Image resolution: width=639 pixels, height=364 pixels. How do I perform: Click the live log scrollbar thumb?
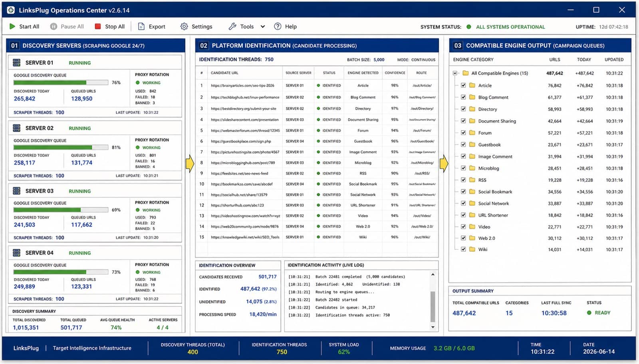(x=433, y=306)
